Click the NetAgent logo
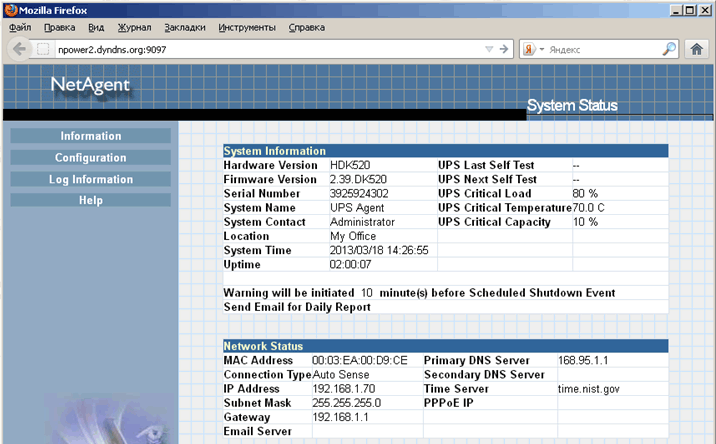This screenshot has height=444, width=716. tap(90, 85)
